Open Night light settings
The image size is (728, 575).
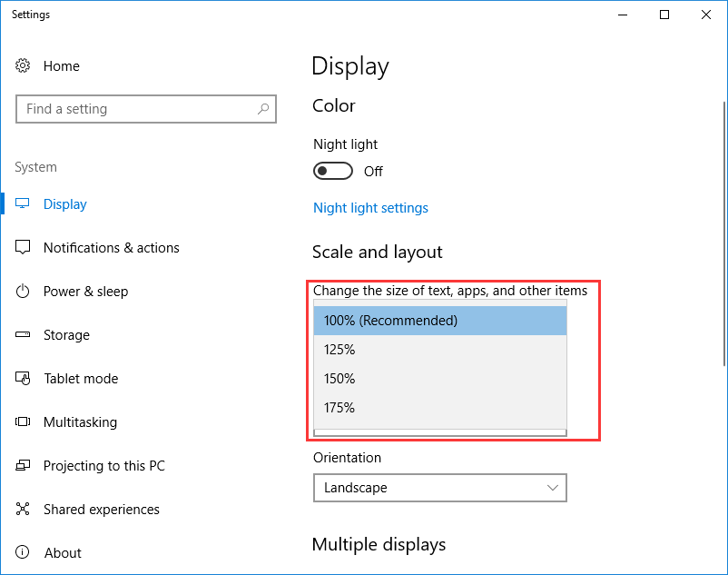[x=370, y=207]
